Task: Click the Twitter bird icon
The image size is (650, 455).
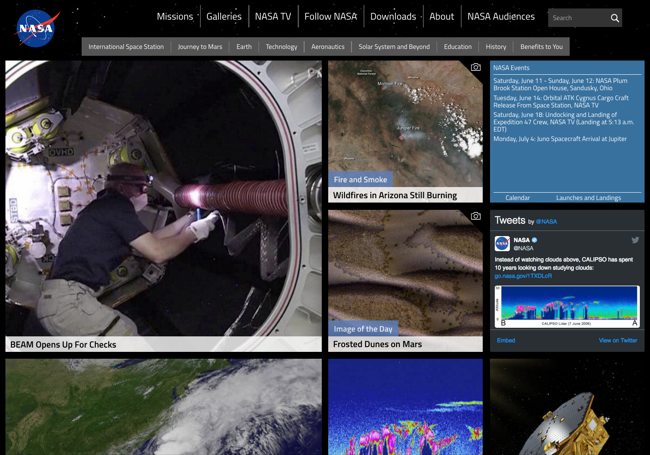Action: 635,240
